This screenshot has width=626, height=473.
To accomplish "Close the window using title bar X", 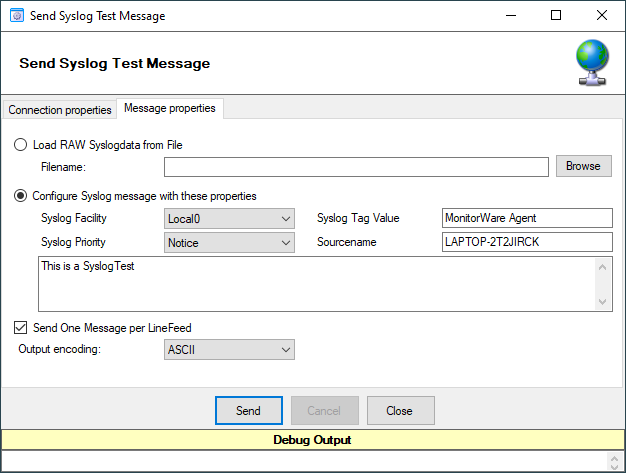I will (602, 16).
